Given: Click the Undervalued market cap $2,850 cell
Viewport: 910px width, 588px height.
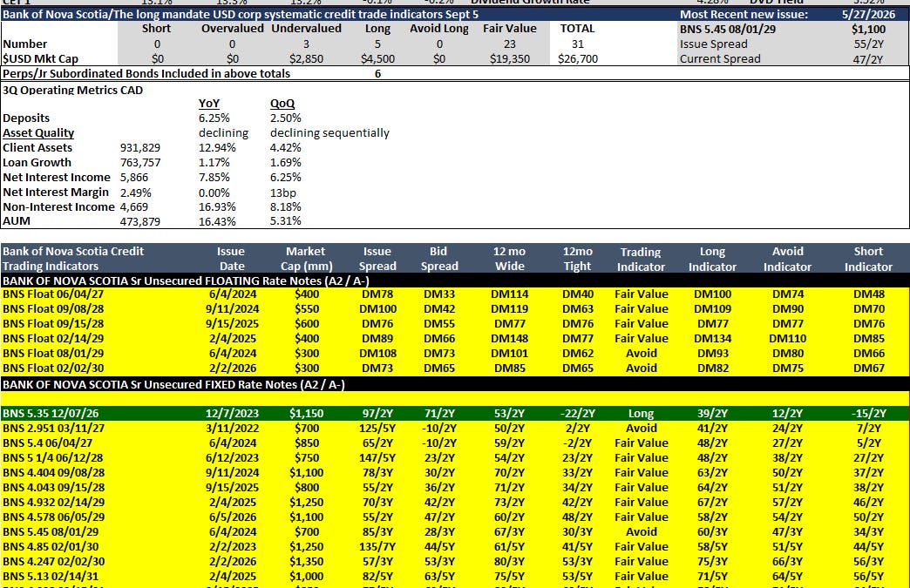Looking at the screenshot, I should tap(307, 58).
